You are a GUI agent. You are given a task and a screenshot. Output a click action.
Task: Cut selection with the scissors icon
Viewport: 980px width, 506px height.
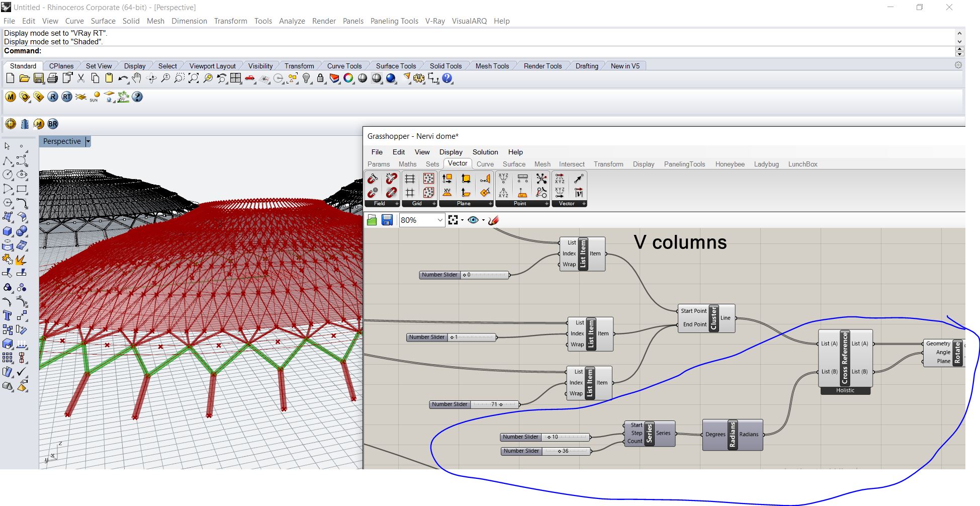coord(81,78)
